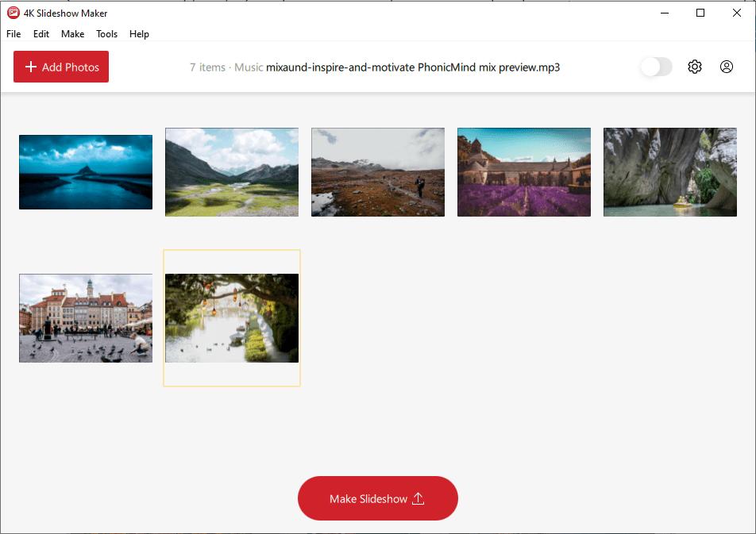Click the plus icon inside Add Photos
This screenshot has width=756, height=534.
tap(29, 67)
